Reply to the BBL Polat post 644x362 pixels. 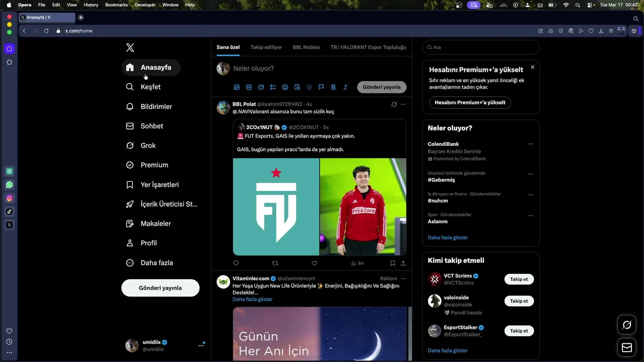point(236,263)
